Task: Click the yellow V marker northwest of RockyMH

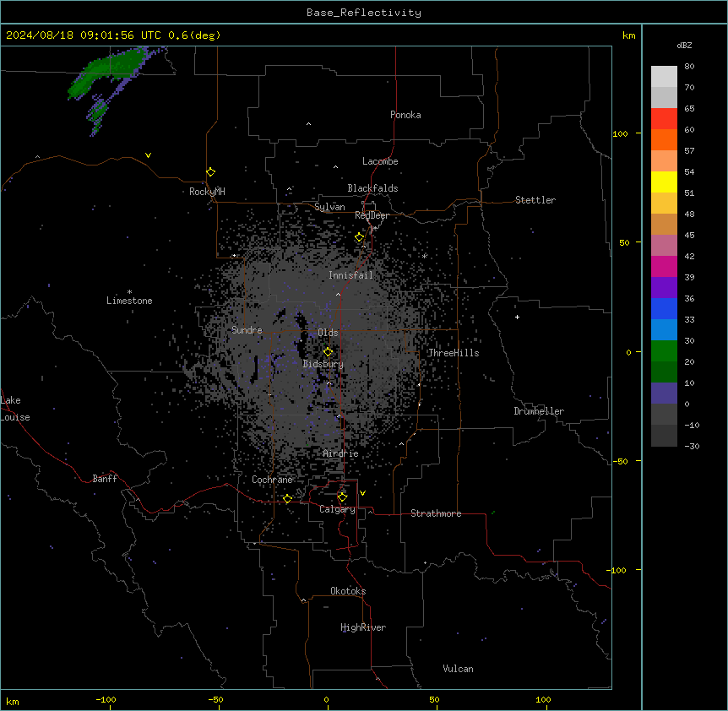Action: [x=148, y=155]
